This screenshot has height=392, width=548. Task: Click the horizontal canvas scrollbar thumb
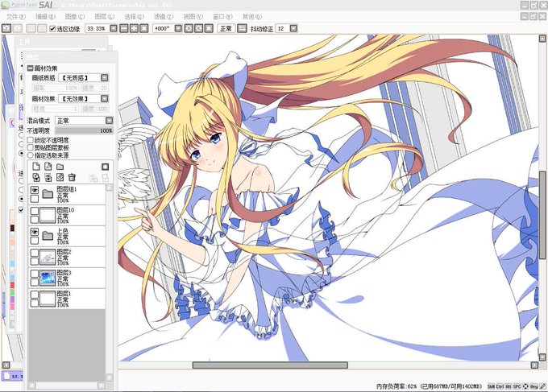270,365
